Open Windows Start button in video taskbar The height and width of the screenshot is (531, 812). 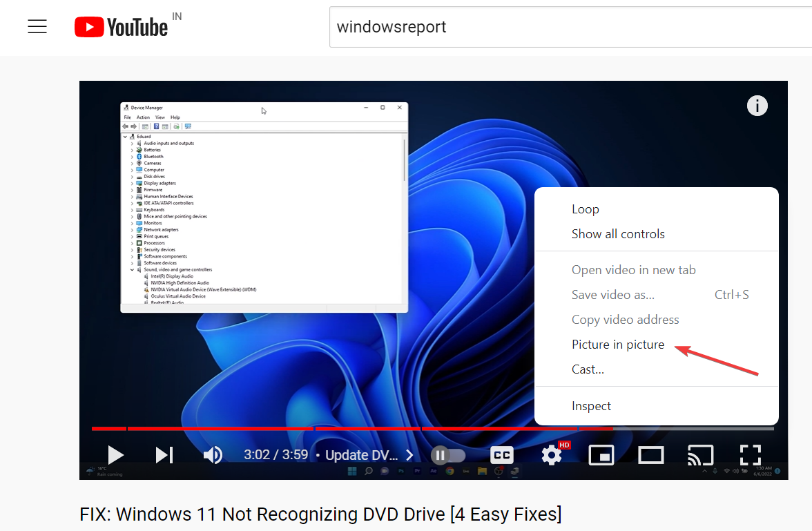[352, 471]
